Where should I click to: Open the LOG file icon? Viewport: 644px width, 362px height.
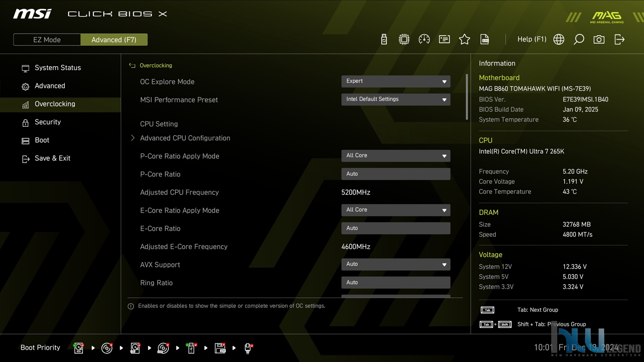485,39
